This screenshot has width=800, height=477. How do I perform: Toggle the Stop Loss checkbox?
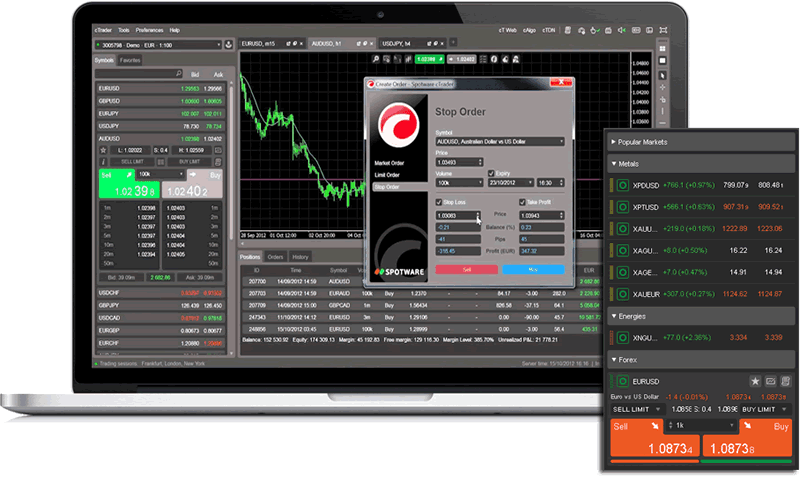438,202
